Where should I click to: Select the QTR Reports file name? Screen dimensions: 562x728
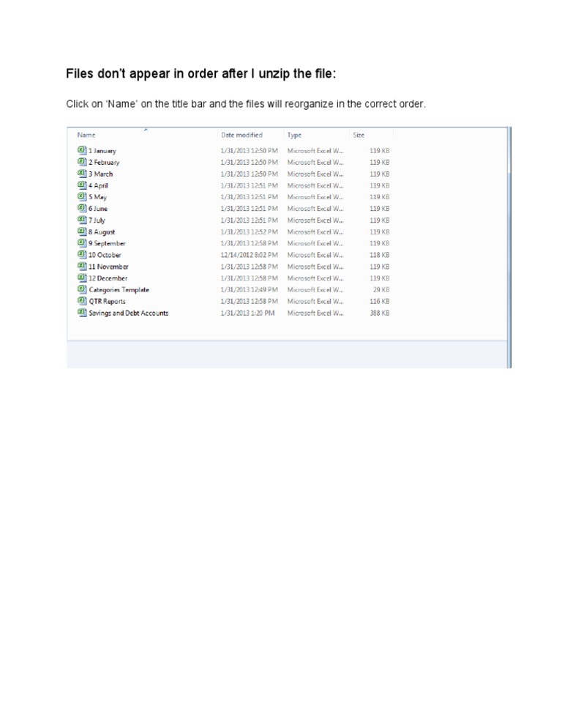(x=107, y=301)
